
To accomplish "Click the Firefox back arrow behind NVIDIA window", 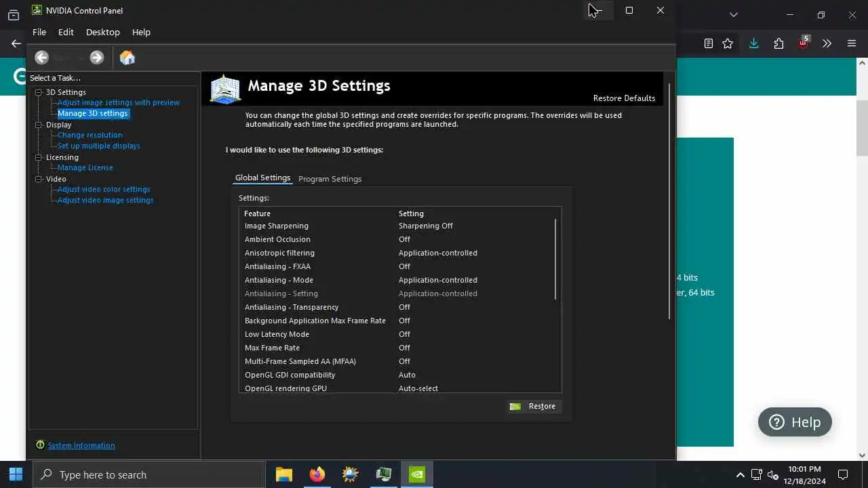I will 16,43.
